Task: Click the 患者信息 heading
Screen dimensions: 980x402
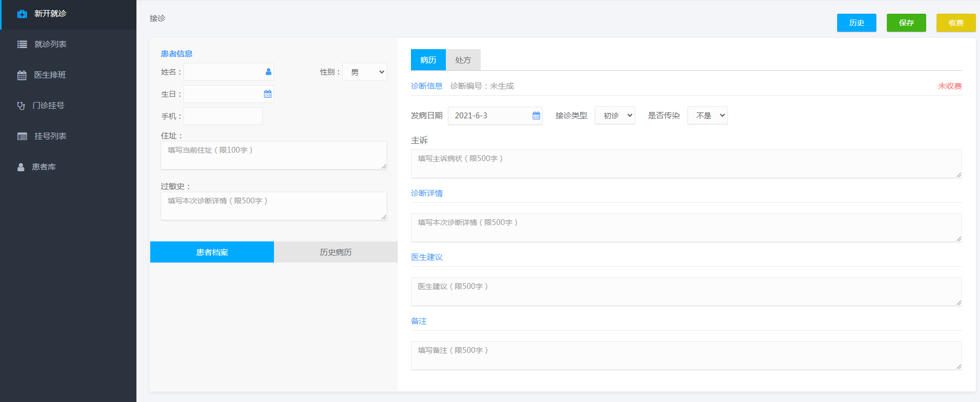Action: (177, 54)
